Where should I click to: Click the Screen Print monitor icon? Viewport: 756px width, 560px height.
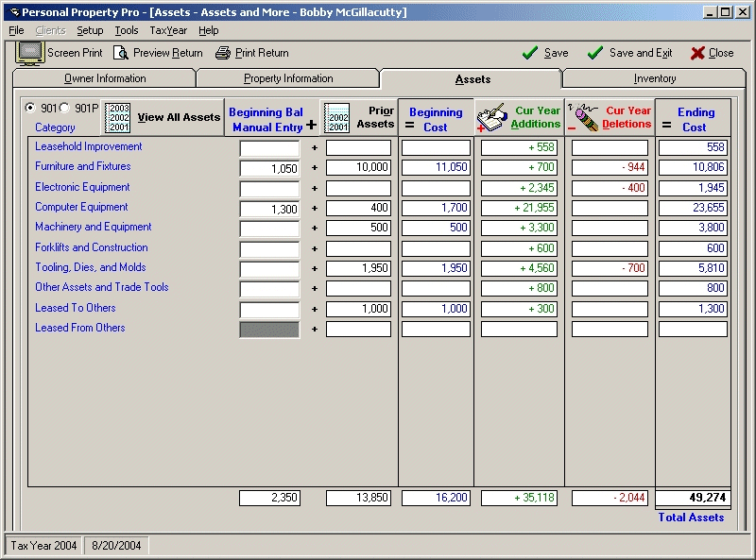pos(30,53)
